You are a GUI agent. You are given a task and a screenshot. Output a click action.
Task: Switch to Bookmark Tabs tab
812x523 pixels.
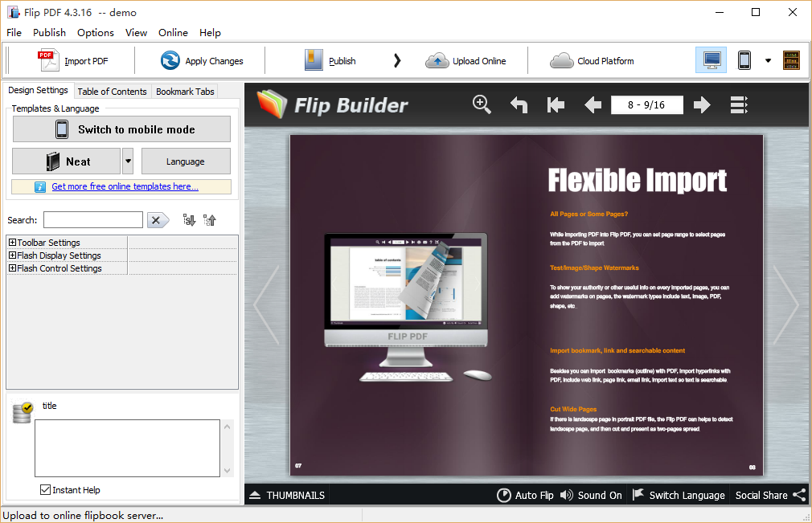(x=185, y=91)
